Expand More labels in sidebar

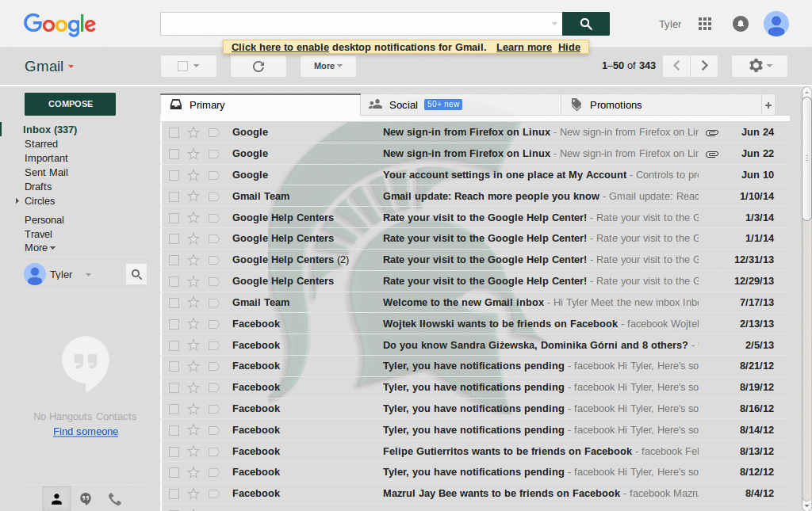pos(40,248)
